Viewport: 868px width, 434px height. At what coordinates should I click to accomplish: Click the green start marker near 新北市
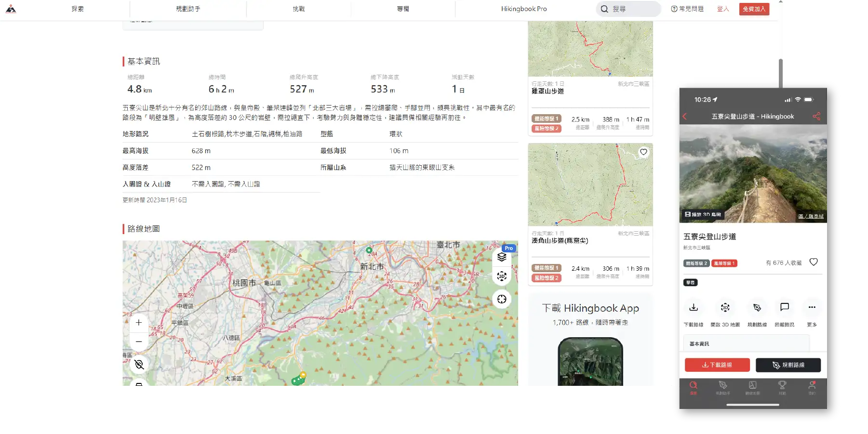(x=369, y=250)
